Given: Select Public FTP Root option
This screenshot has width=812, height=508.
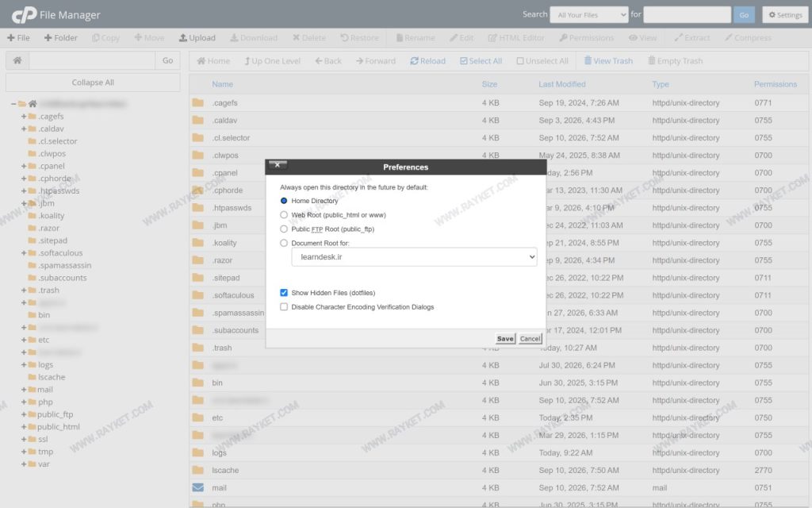Looking at the screenshot, I should 284,229.
